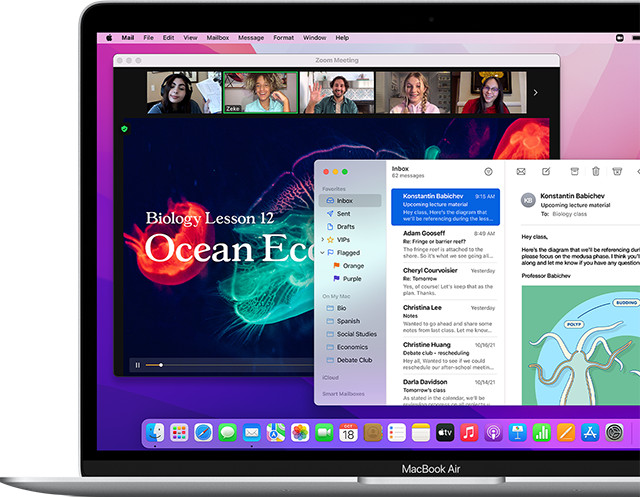The image size is (640, 497).
Task: Open Notes from the Dock
Action: (x=421, y=433)
